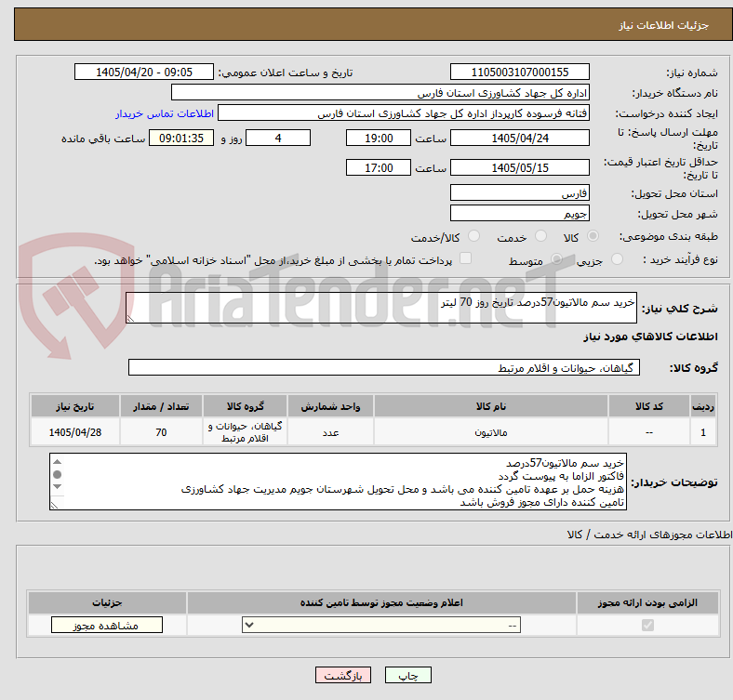Image resolution: width=733 pixels, height=700 pixels.
Task: Click the نام کالا column header
Action: pos(491,406)
